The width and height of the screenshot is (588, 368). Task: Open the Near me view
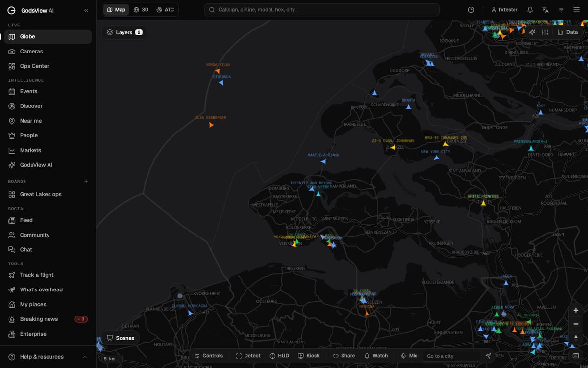[x=48, y=121]
